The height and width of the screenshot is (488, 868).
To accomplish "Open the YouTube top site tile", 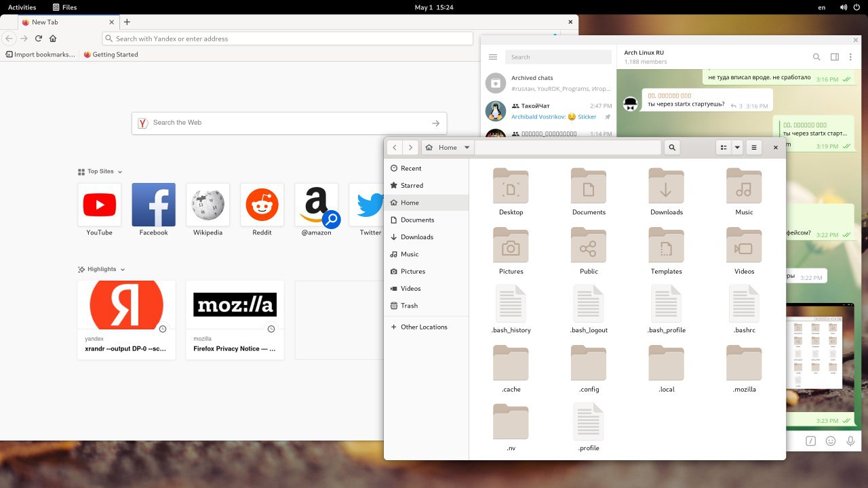I will coord(99,205).
